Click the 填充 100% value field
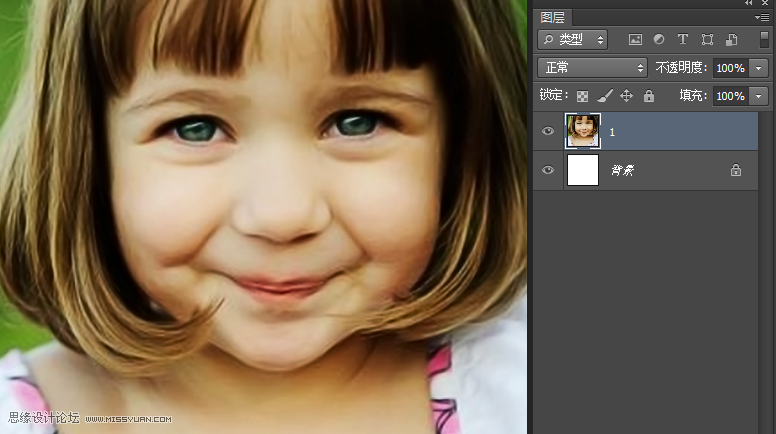776x434 pixels. (731, 96)
